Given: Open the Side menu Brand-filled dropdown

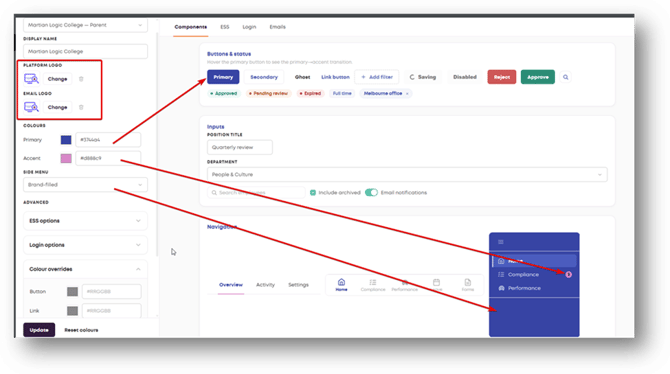Looking at the screenshot, I should (85, 185).
